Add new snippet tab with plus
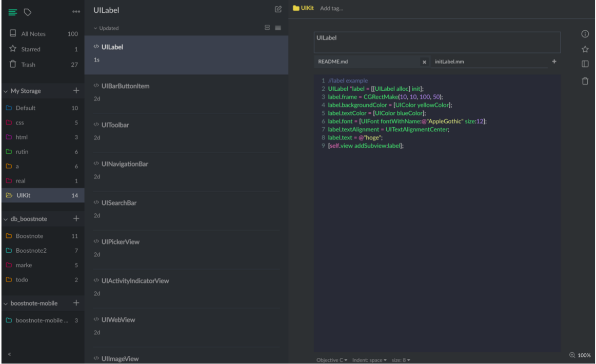Screen dimensions: 596x364 [x=554, y=62]
